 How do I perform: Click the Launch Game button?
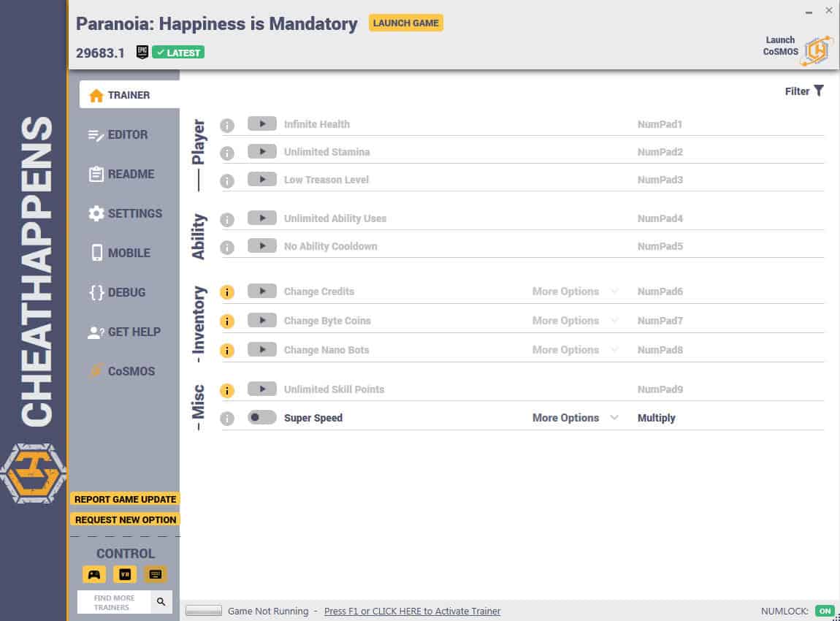tap(405, 23)
